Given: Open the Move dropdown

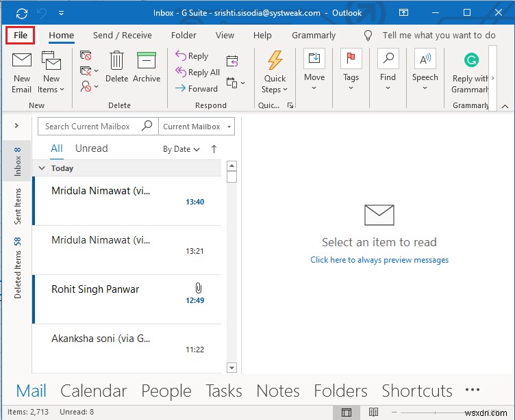Looking at the screenshot, I should 314,70.
